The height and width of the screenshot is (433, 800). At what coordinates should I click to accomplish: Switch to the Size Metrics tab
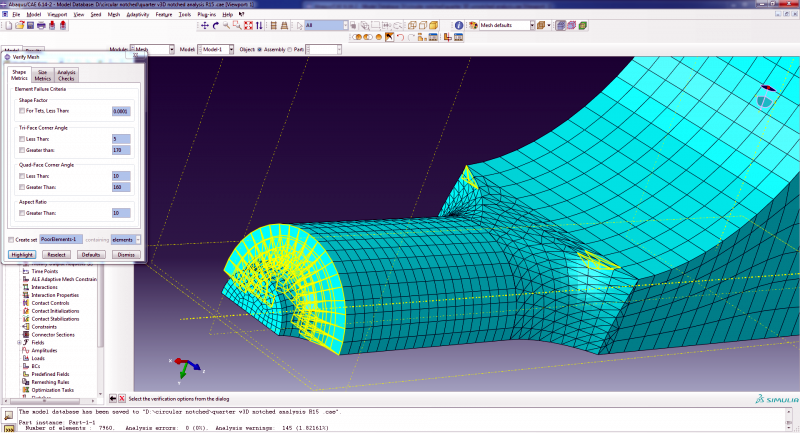click(42, 75)
